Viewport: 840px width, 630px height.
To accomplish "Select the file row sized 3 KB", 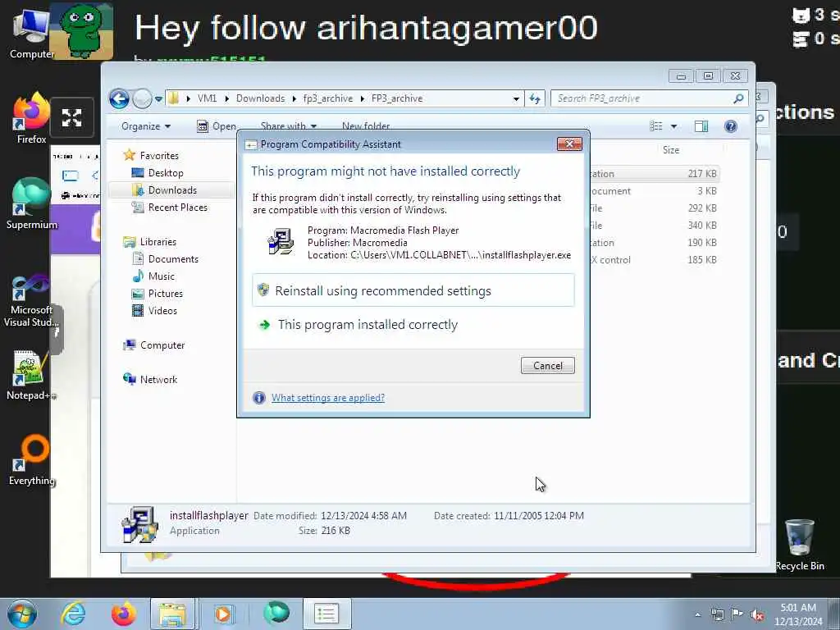I will point(654,190).
